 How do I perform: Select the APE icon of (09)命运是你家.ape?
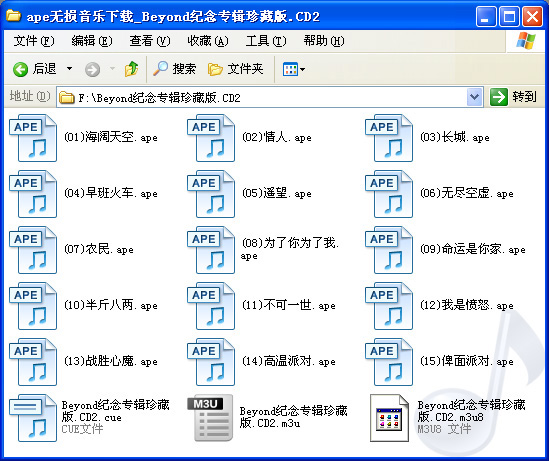tap(389, 250)
